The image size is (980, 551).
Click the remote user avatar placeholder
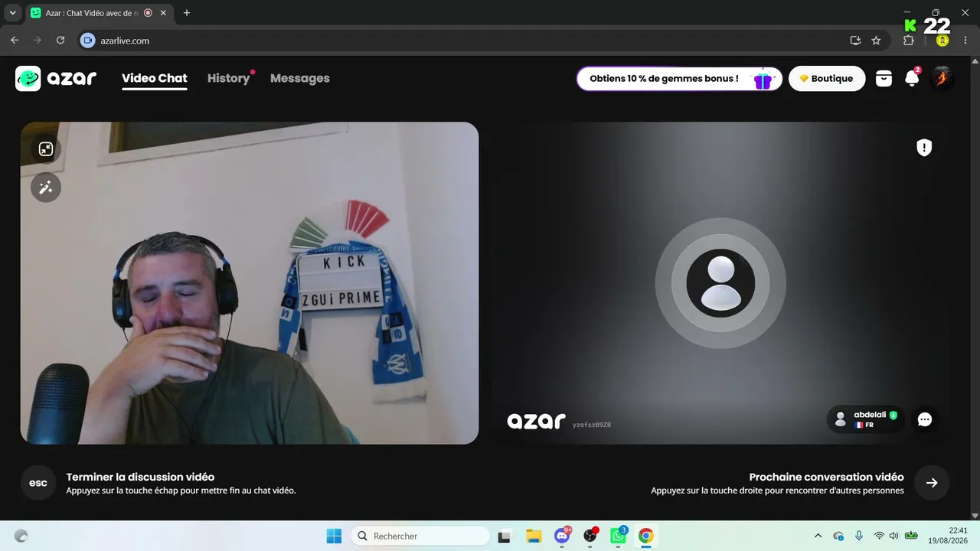720,283
